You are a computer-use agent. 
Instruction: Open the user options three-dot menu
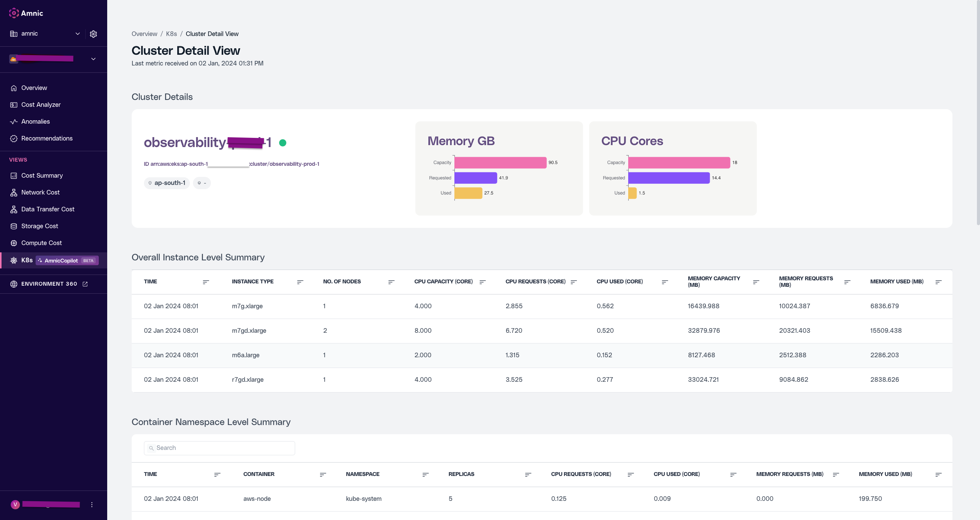point(92,505)
